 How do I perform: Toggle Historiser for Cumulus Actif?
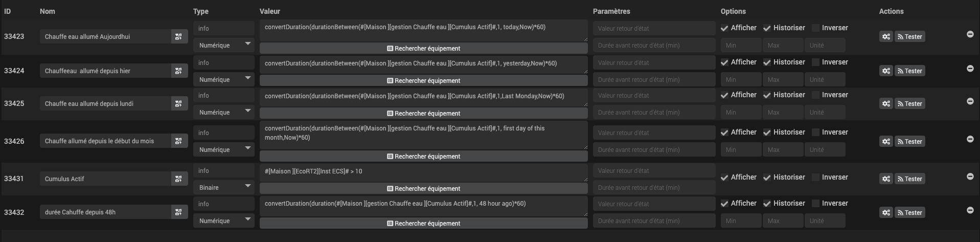[x=767, y=178]
